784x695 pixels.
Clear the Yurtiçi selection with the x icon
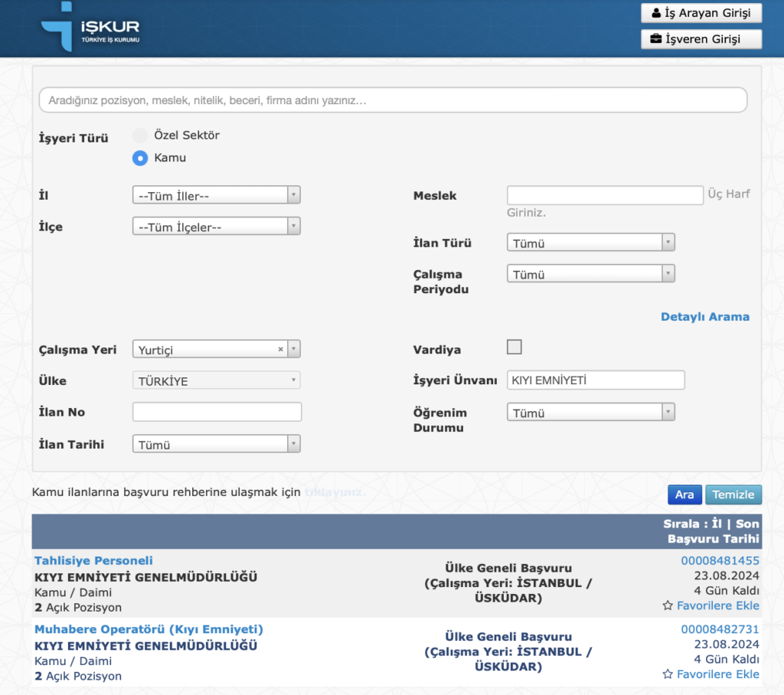280,349
